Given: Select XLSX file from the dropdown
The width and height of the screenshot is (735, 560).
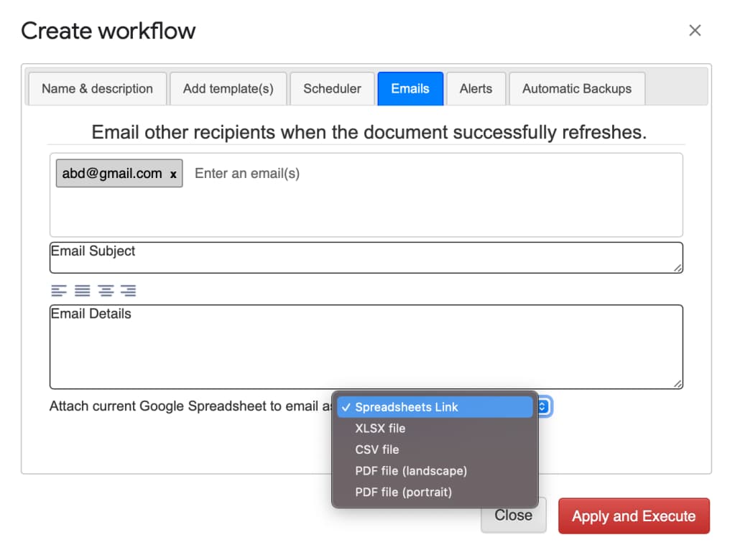Looking at the screenshot, I should click(380, 429).
